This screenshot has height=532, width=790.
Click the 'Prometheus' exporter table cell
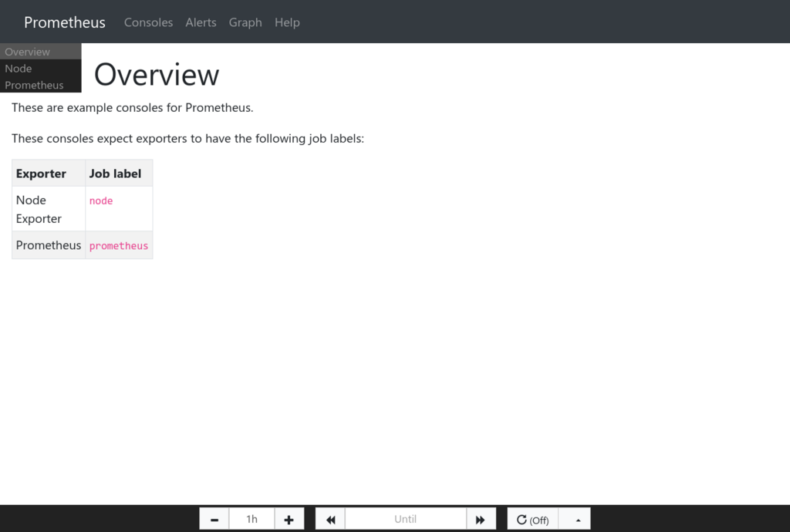click(49, 245)
